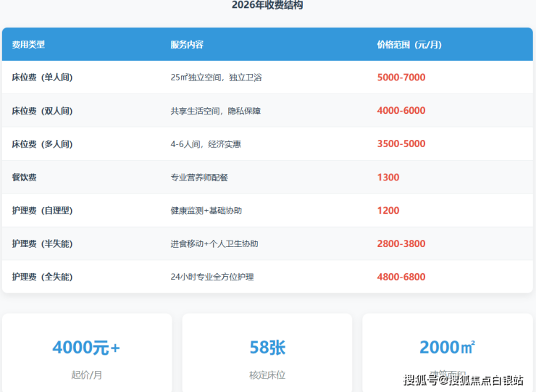Select the 费用类型 column header
The width and height of the screenshot is (536, 392).
pos(28,45)
